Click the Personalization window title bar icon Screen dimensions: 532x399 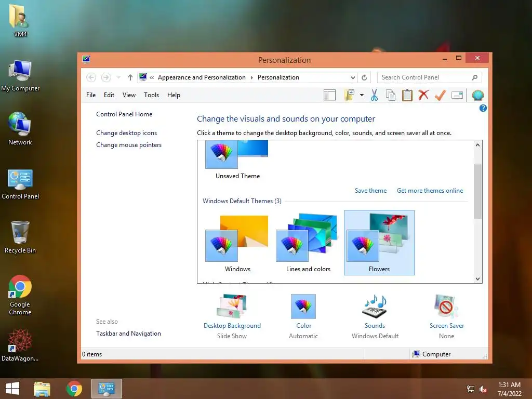(86, 60)
